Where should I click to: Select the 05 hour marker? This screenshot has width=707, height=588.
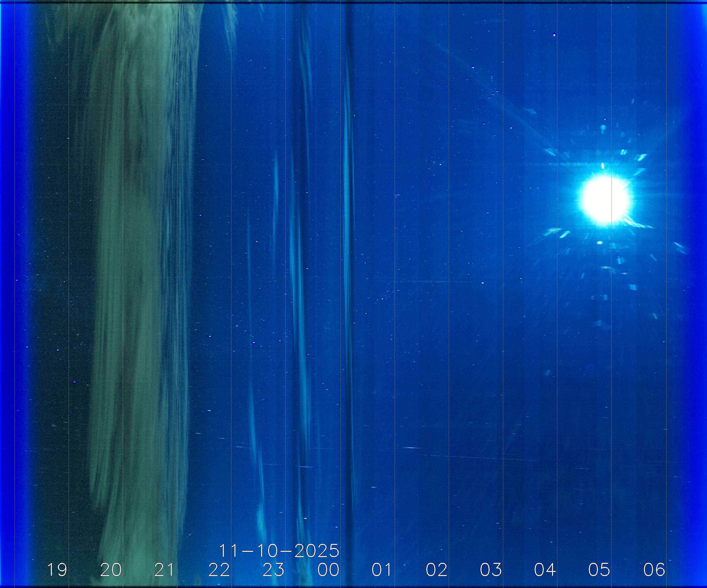[599, 570]
